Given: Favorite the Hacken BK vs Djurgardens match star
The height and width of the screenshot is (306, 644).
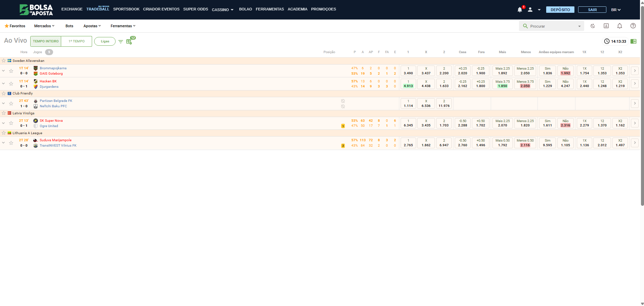Looking at the screenshot, I should [11, 84].
